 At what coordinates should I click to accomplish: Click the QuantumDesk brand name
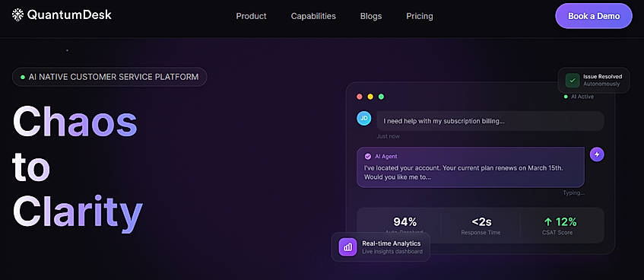tap(69, 15)
